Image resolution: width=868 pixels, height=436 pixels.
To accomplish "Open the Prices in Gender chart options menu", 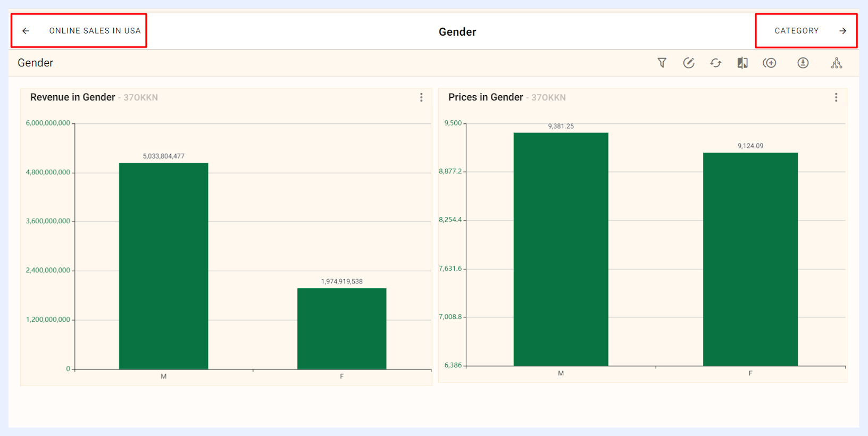I will tap(836, 97).
